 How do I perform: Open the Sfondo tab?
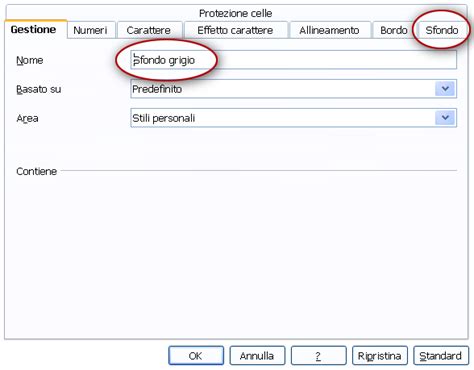coord(442,30)
